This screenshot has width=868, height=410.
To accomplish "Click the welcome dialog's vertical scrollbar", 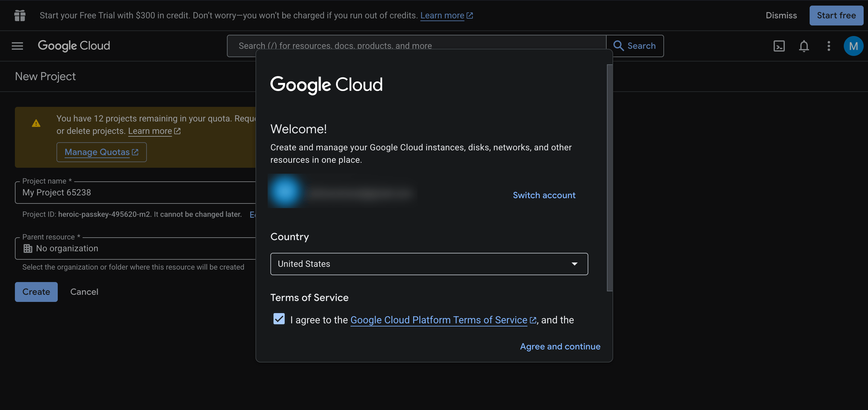I will (609, 178).
